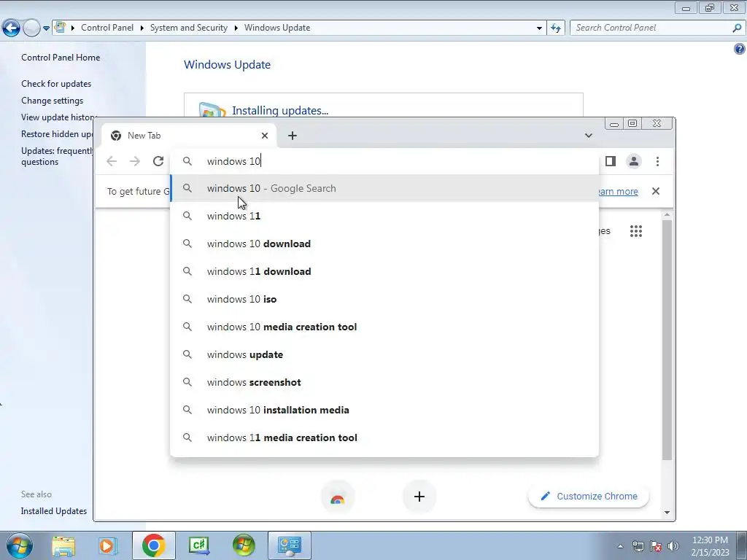The image size is (747, 560).
Task: Click the Customize Chrome button
Action: tap(589, 496)
